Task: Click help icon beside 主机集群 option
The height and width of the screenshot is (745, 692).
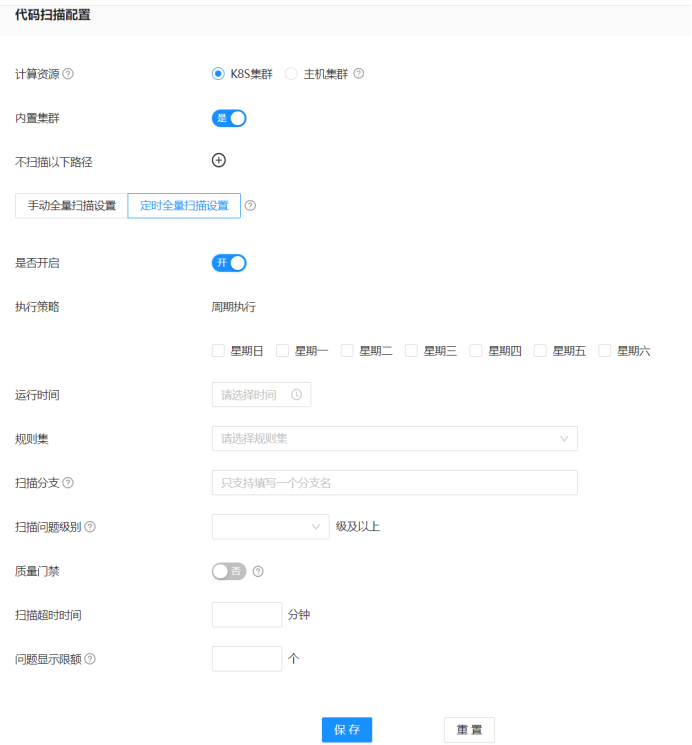Action: [x=359, y=74]
